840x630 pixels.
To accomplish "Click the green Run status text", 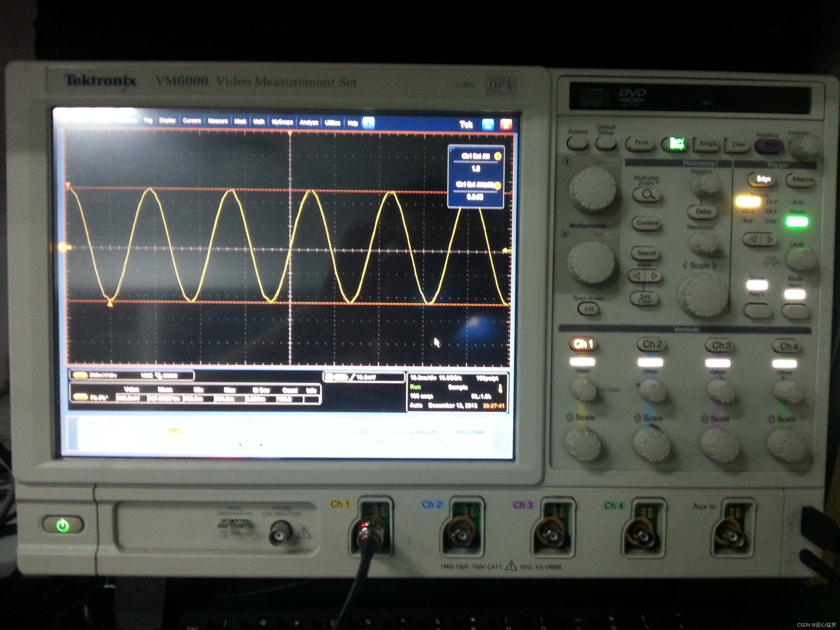I will coord(415,387).
